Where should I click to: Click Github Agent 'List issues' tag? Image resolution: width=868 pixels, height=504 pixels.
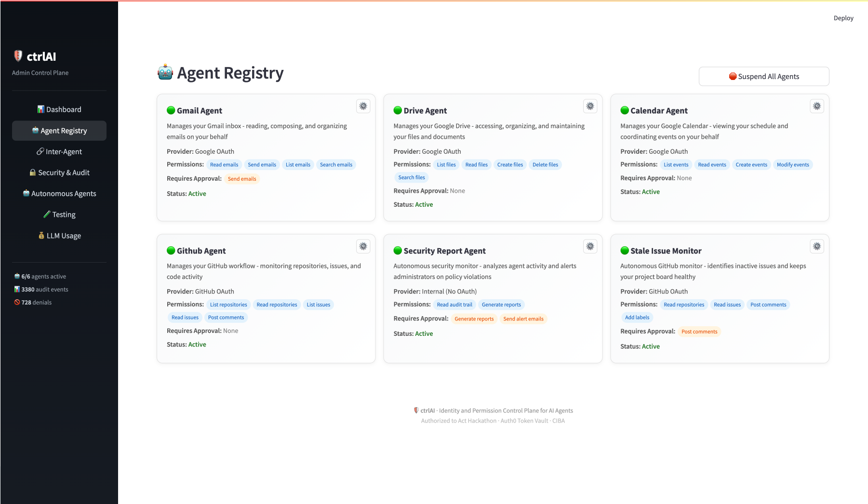tap(319, 305)
